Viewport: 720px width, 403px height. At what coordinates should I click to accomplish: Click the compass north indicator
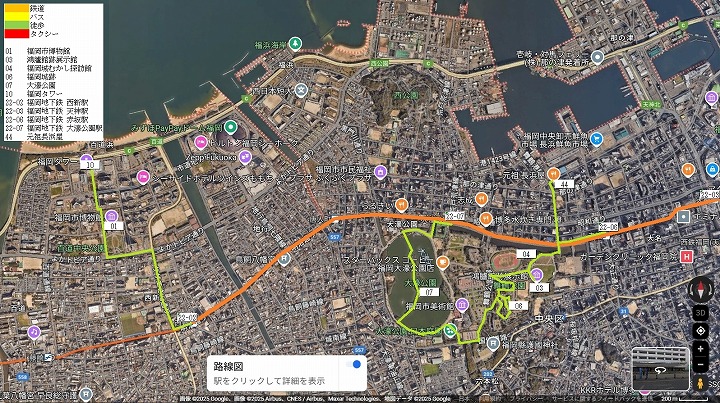click(x=701, y=290)
